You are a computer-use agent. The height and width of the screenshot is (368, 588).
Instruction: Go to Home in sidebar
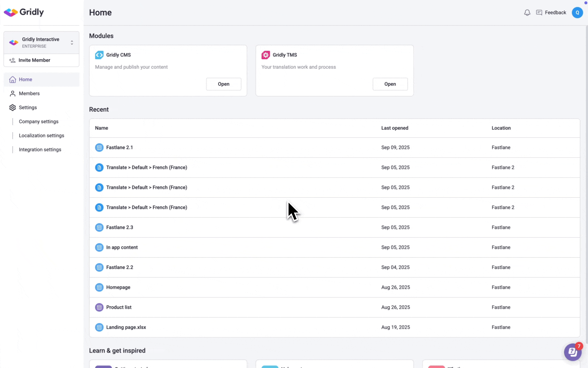tap(41, 79)
